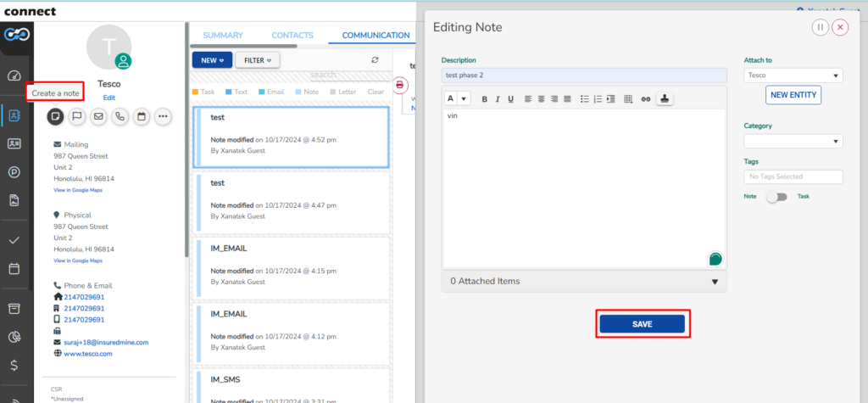This screenshot has width=868, height=403.
Task: Center align note text
Action: (x=541, y=98)
